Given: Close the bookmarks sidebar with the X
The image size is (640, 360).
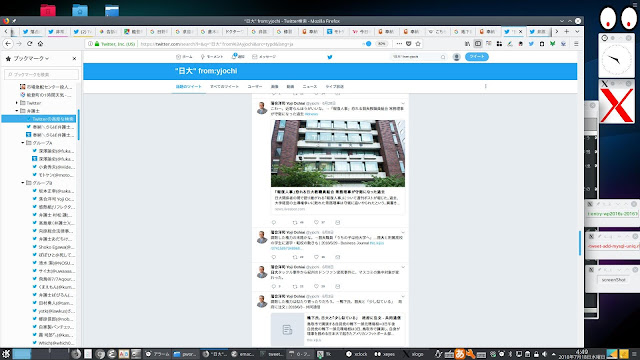Looking at the screenshot, I should [x=74, y=58].
